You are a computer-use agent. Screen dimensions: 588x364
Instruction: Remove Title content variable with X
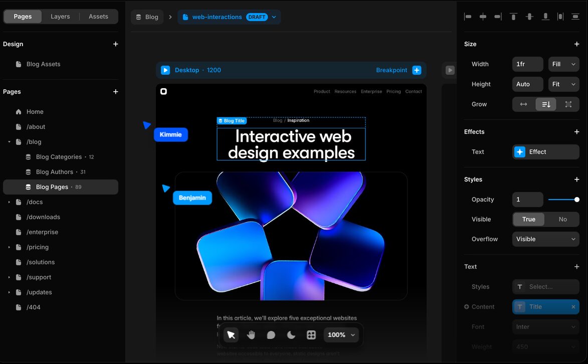pos(573,307)
